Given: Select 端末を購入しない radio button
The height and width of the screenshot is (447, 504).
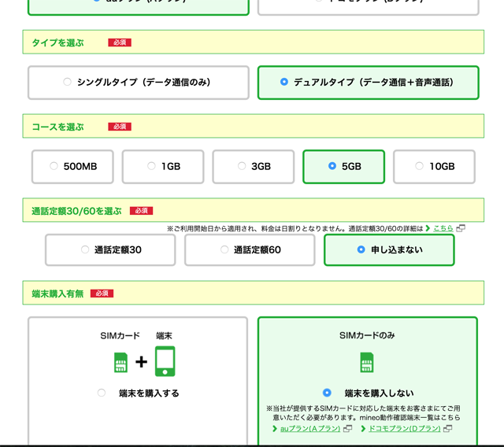Looking at the screenshot, I should [327, 393].
